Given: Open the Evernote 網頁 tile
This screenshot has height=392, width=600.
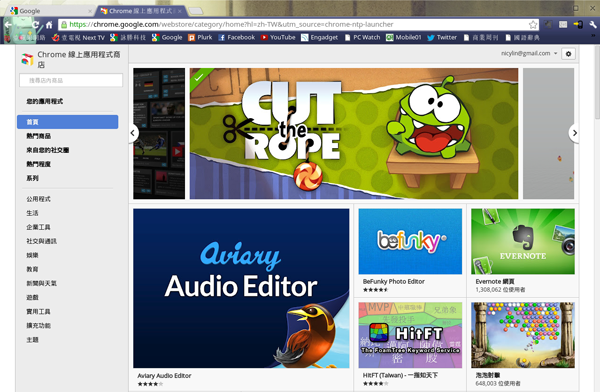Looking at the screenshot, I should pyautogui.click(x=523, y=242).
